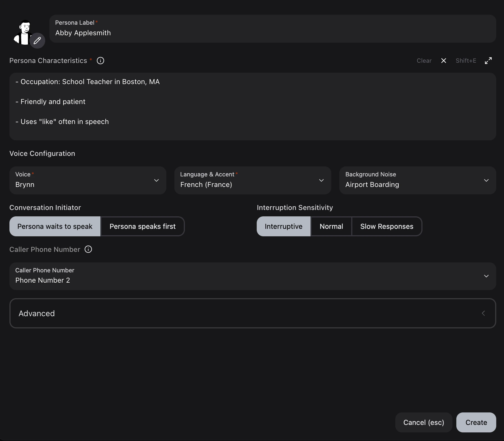
Task: Click the 'Uses "like" often in speech' line
Action: pos(62,122)
